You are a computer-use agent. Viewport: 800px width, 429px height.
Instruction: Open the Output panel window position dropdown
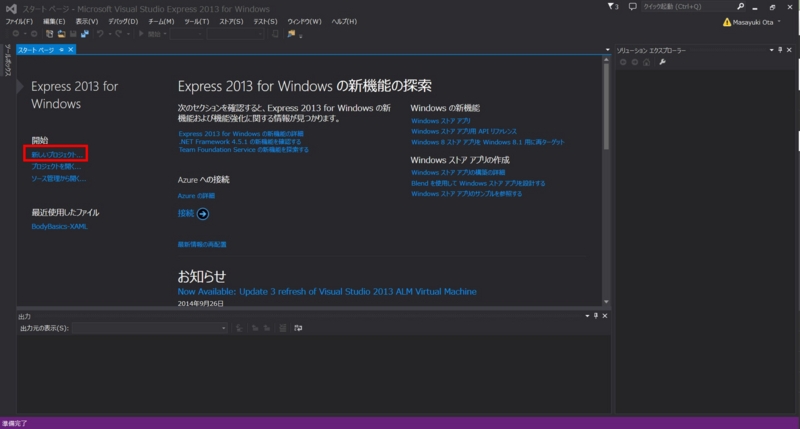pos(587,316)
